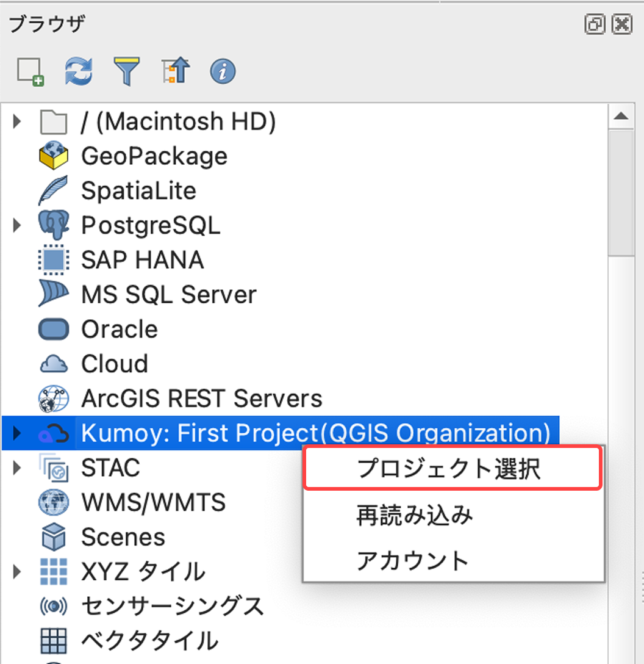Viewport: 644px width, 664px height.
Task: Expand the Macintosh HD root folder
Action: coord(15,121)
